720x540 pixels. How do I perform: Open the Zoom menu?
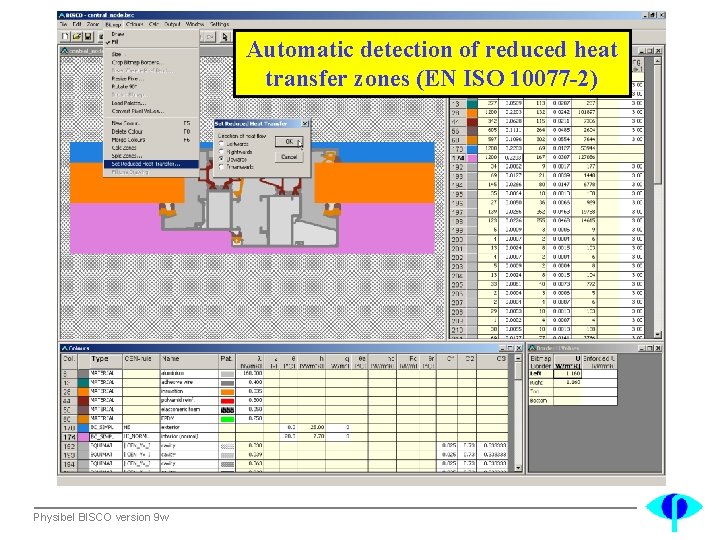(x=93, y=24)
